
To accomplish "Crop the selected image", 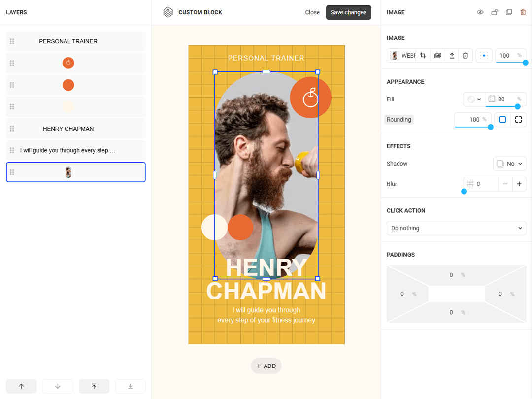I will [423, 55].
